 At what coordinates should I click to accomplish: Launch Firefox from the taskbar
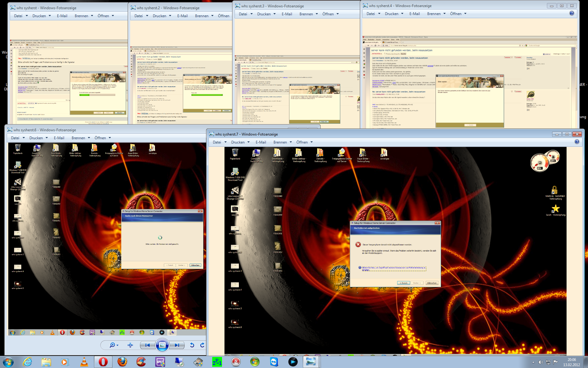122,362
